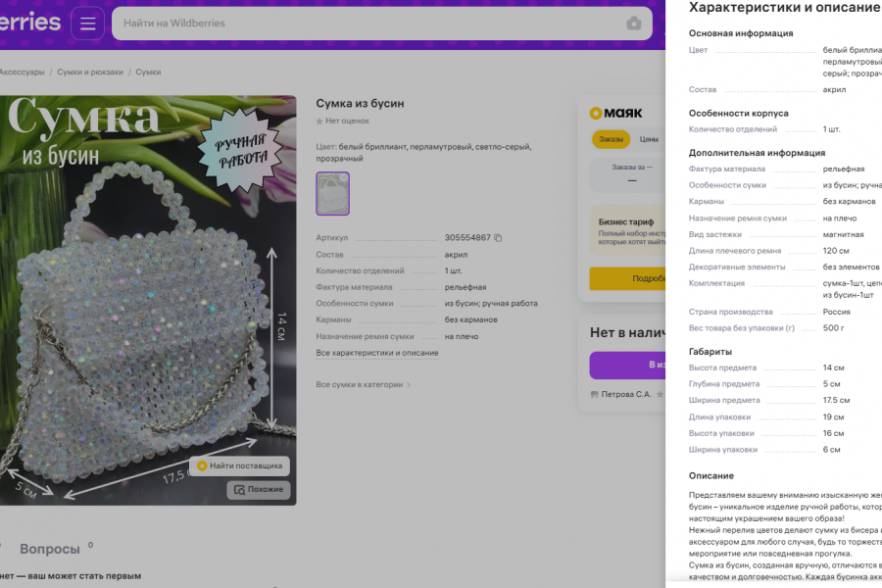Click the 120 см strap length value
The width and height of the screenshot is (882, 588).
click(x=836, y=251)
